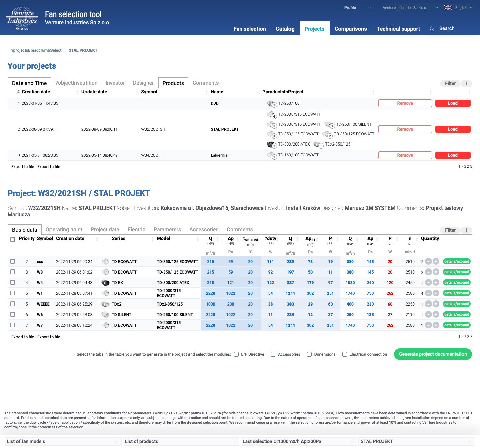Click the Technical support menu item
Screen dimensions: 480x448
[398, 29]
